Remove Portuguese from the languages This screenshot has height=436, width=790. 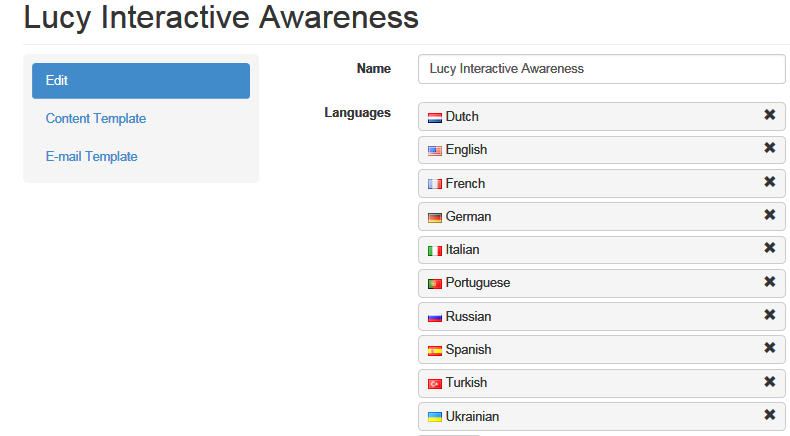pyautogui.click(x=769, y=281)
